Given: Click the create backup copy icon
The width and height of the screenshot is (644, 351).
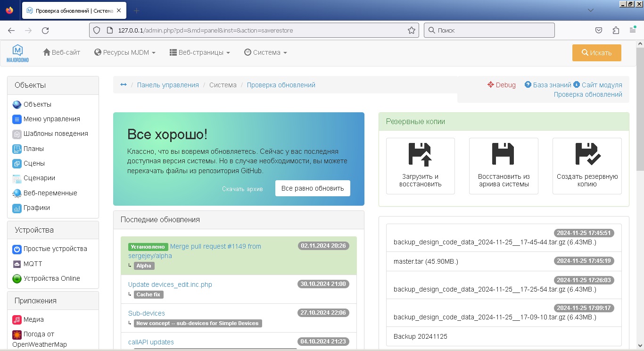Looking at the screenshot, I should click(587, 155).
